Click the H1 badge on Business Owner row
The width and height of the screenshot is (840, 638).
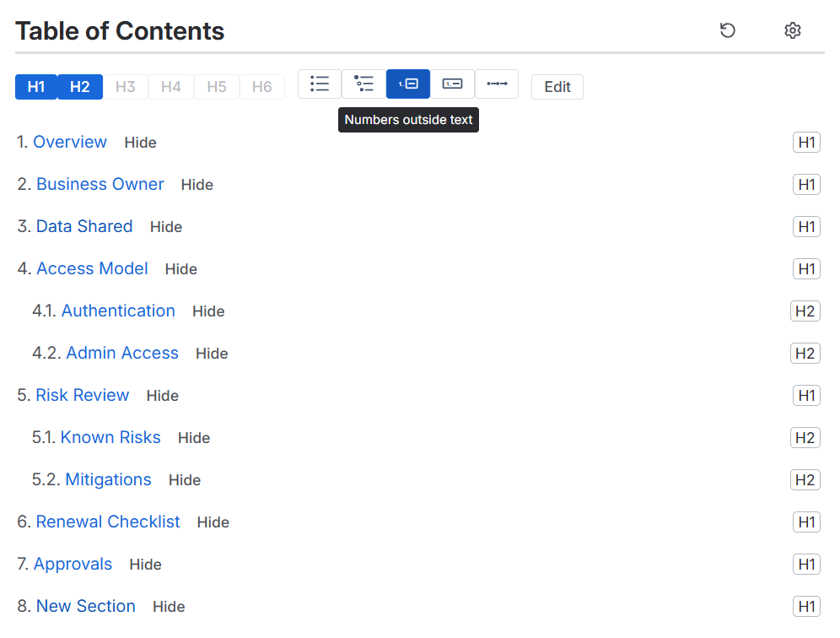[x=806, y=185]
